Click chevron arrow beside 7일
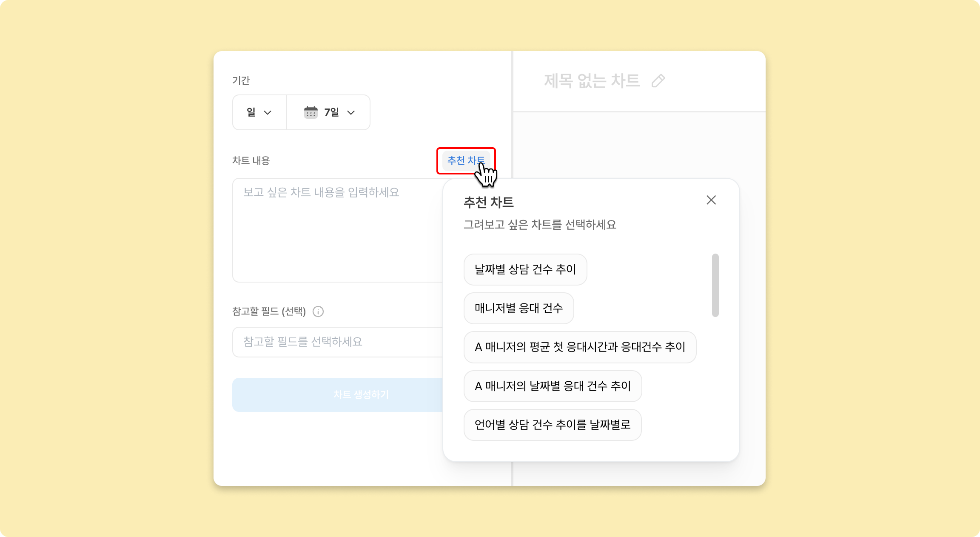Image resolution: width=980 pixels, height=537 pixels. click(x=351, y=113)
